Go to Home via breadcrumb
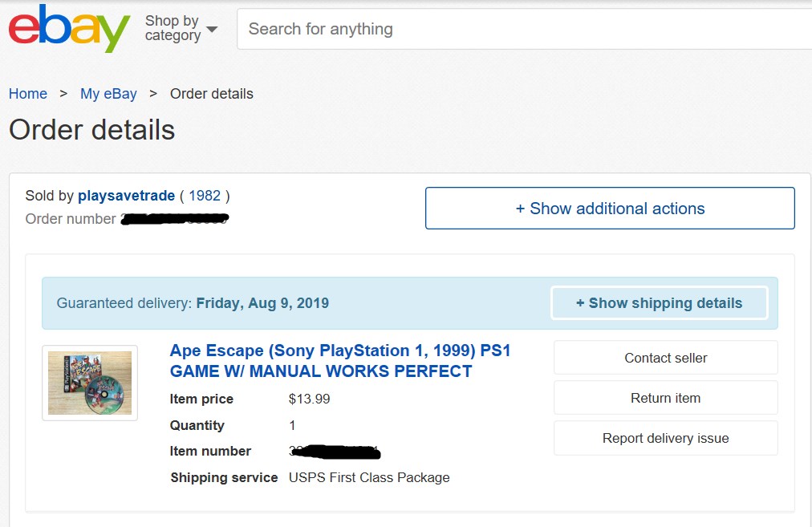Screen dimensions: 812x527 click(x=28, y=94)
